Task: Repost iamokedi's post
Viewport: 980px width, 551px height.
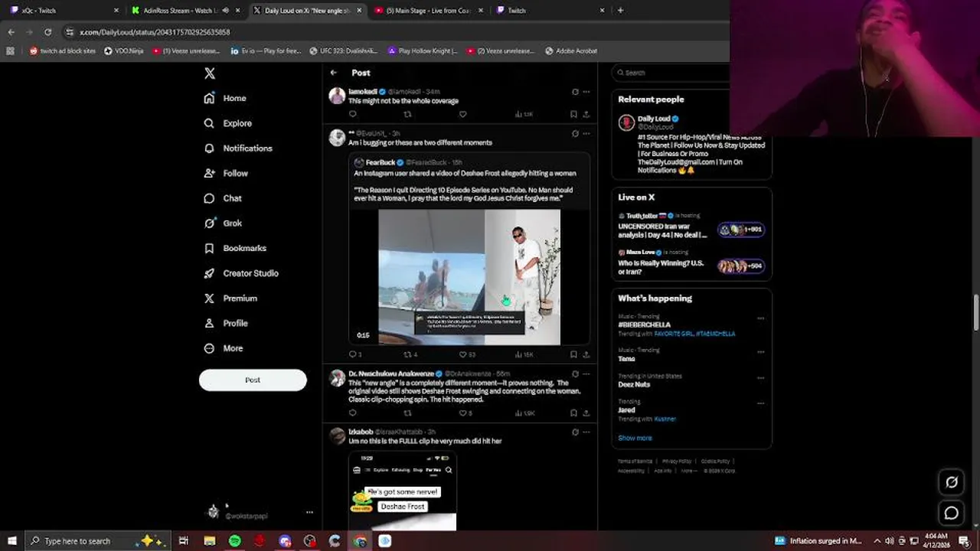Action: (x=407, y=114)
